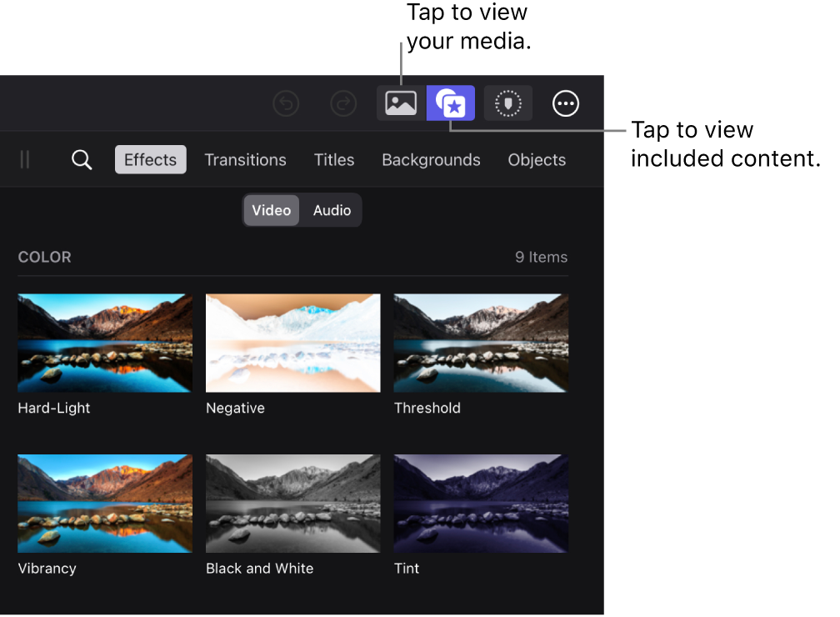Go to the Titles tab
This screenshot has height=617, width=840.
click(x=334, y=160)
